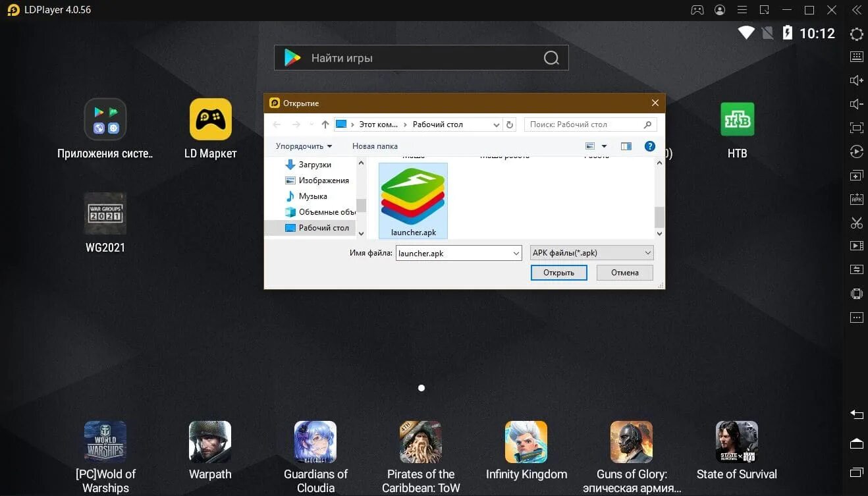This screenshot has height=496, width=868.
Task: Click Отмена button in dialog
Action: (x=624, y=272)
